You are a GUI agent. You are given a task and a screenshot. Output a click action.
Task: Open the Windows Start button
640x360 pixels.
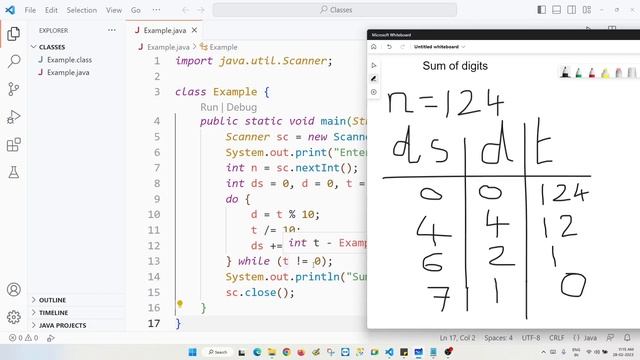[192, 352]
